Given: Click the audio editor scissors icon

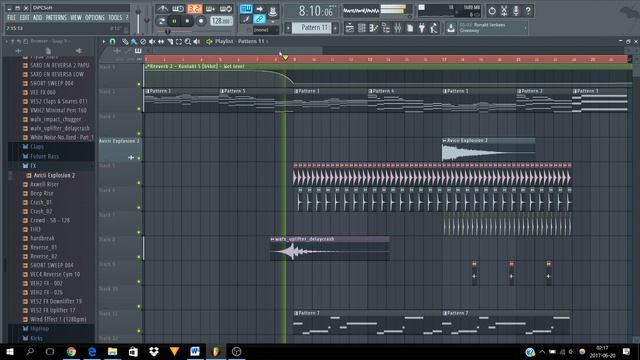Looking at the screenshot, I should [x=504, y=11].
